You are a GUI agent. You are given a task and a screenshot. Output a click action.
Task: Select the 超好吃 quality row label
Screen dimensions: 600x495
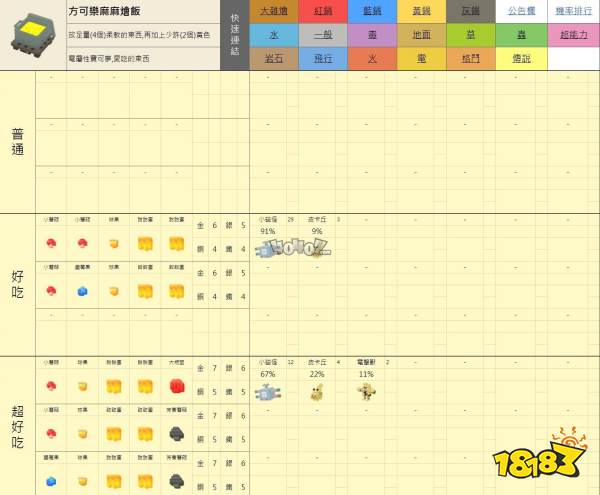pyautogui.click(x=18, y=426)
